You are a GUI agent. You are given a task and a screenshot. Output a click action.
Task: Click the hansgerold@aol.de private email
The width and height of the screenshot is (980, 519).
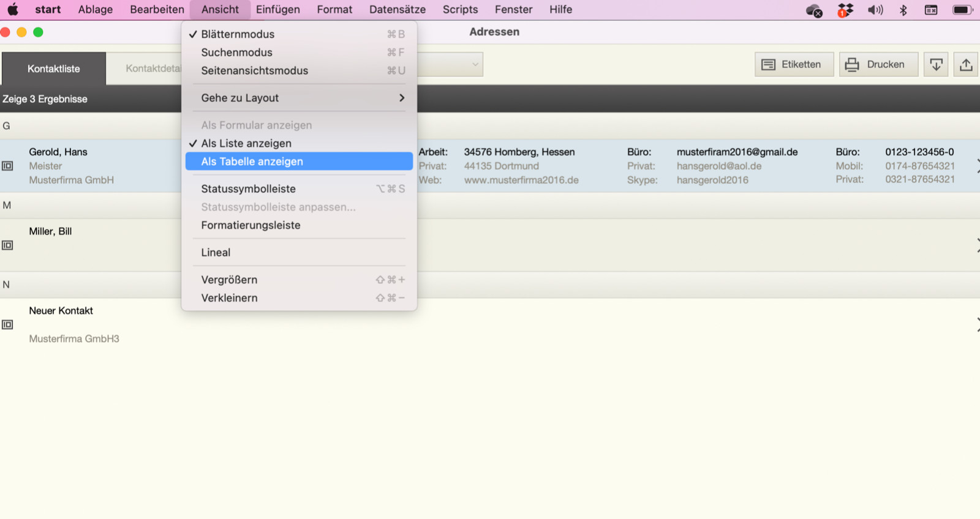coord(719,166)
